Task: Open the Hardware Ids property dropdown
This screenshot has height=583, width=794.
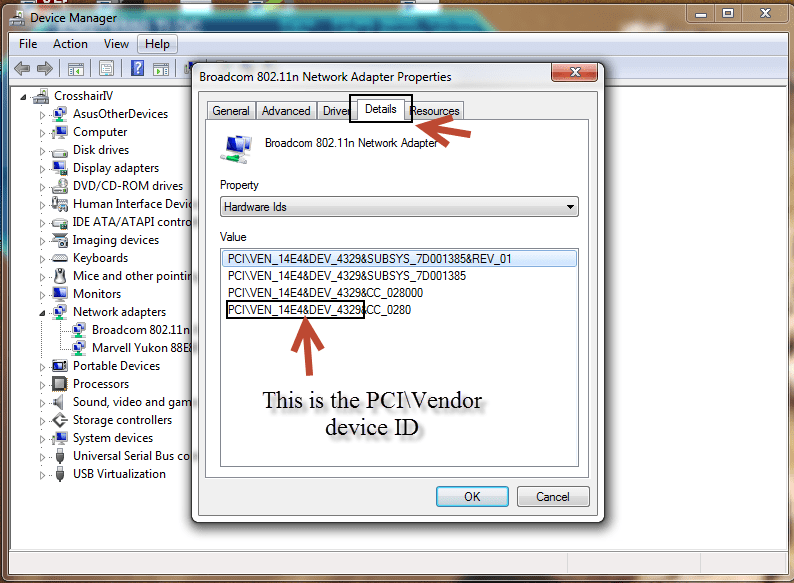Action: click(x=399, y=207)
